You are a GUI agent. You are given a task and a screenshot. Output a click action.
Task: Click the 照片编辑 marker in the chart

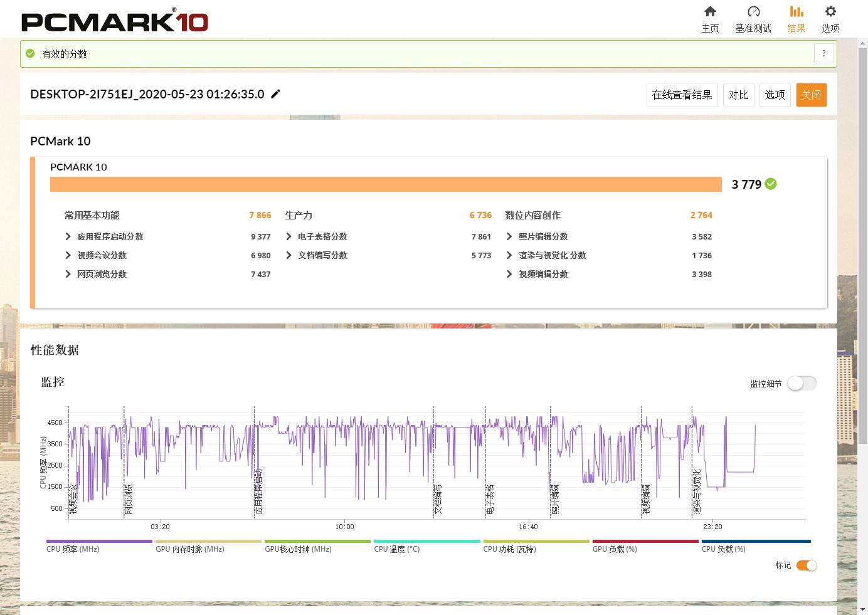click(555, 500)
